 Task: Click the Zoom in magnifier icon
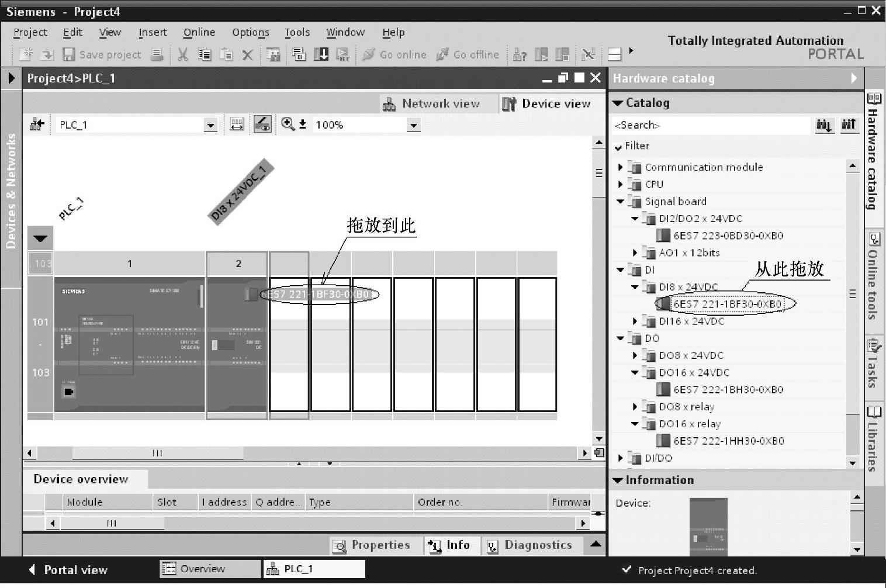288,124
